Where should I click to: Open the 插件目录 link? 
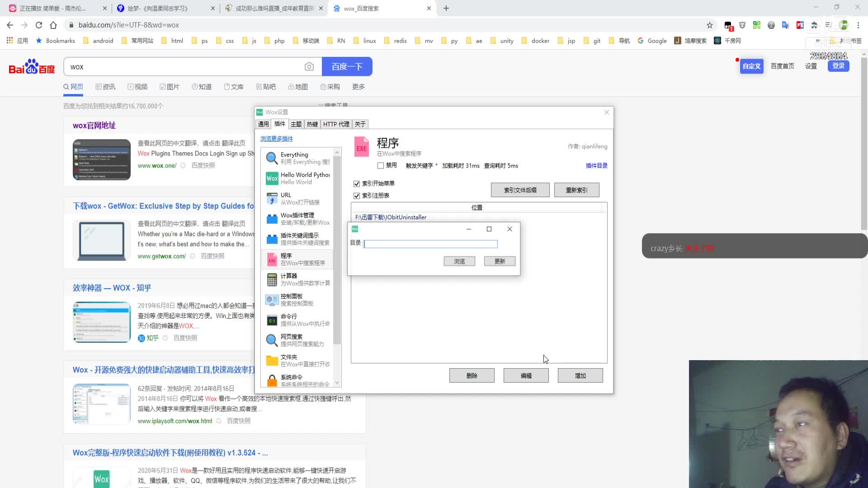click(597, 166)
